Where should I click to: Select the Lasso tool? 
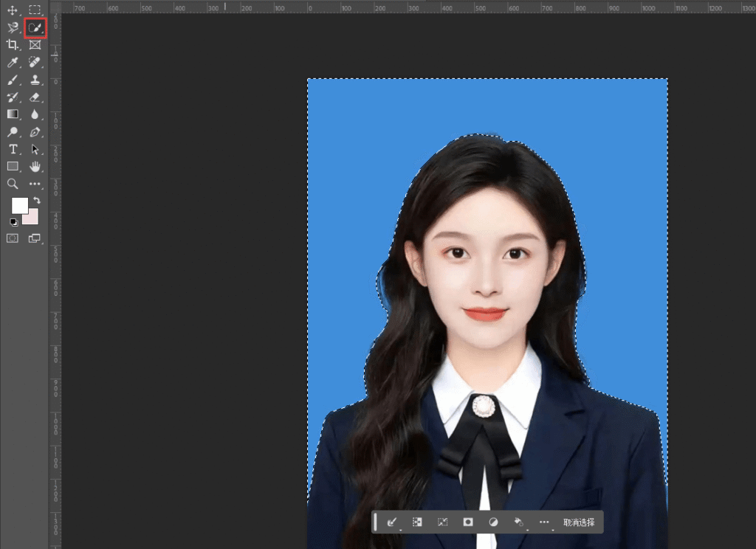12,27
